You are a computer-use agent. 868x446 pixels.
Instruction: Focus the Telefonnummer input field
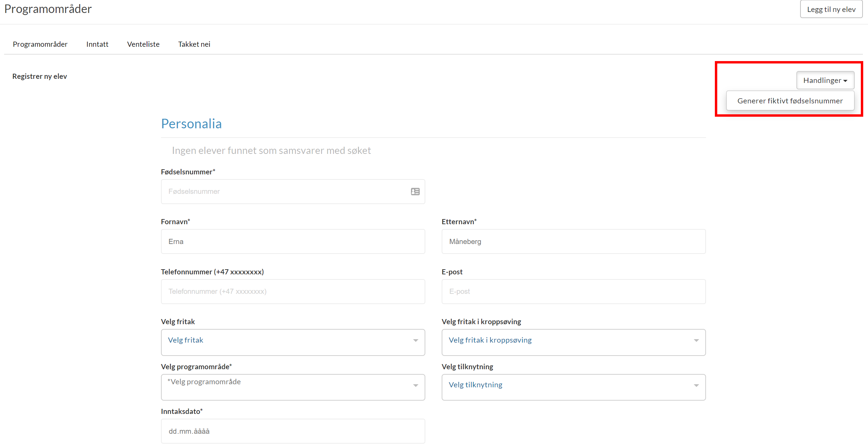click(293, 291)
